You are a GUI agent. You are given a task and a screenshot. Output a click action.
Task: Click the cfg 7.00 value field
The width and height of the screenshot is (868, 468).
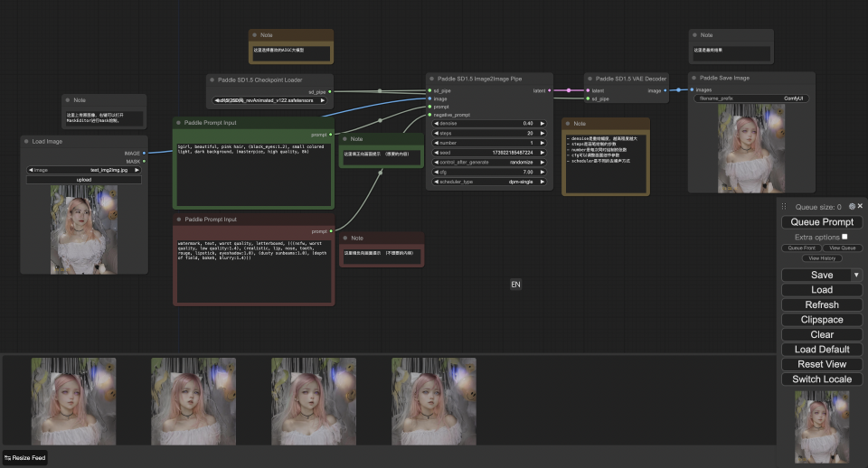click(x=489, y=172)
